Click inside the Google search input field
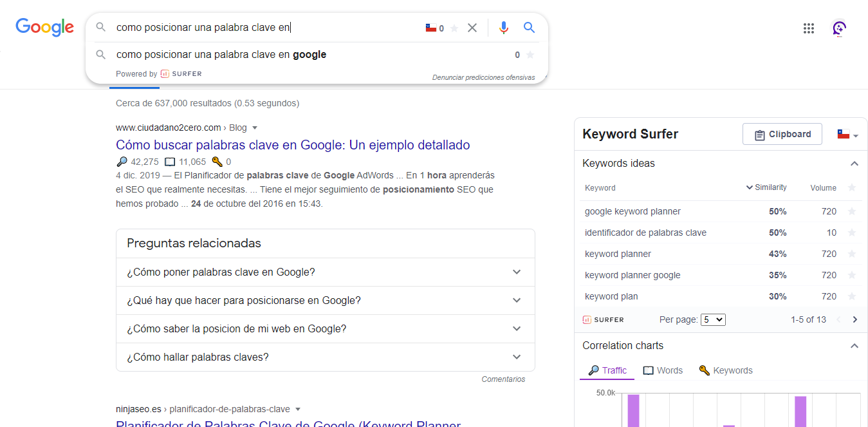 pos(257,28)
